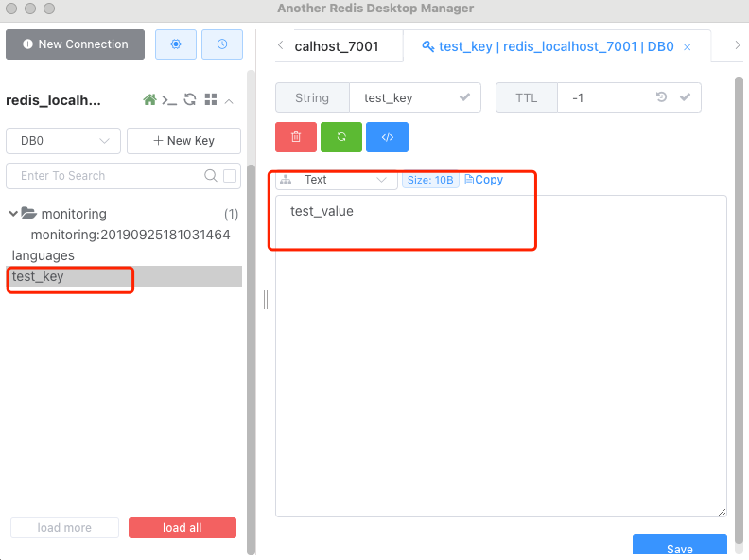Click the load more button
Screen dimensions: 749x560
64,528
